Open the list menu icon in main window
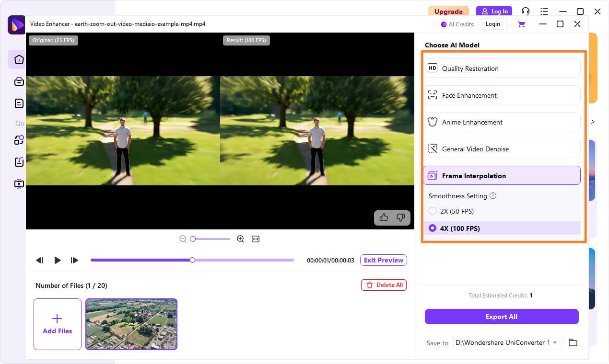609x364 pixels. tap(544, 11)
